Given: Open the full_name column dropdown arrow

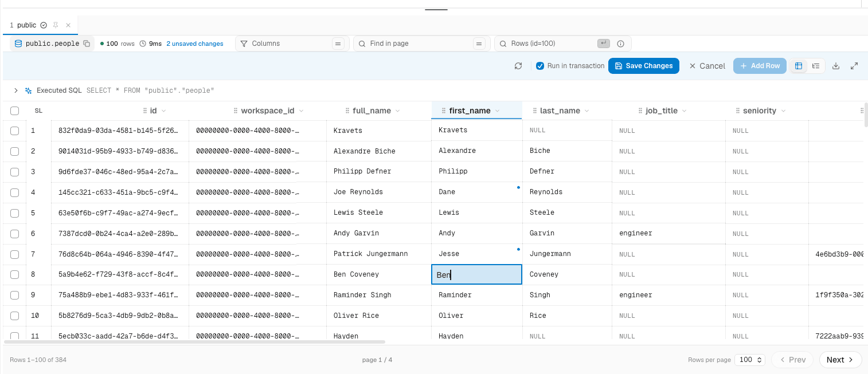Looking at the screenshot, I should [398, 111].
